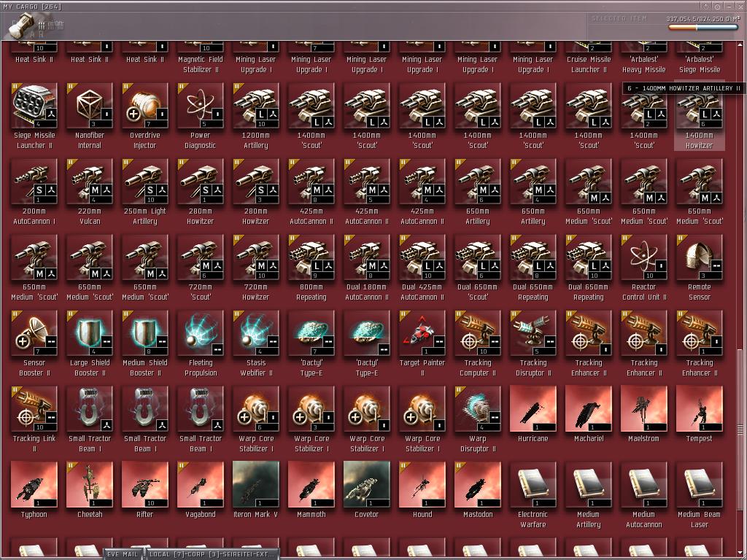Select the Medium Beam Laser skill book

[x=700, y=495]
